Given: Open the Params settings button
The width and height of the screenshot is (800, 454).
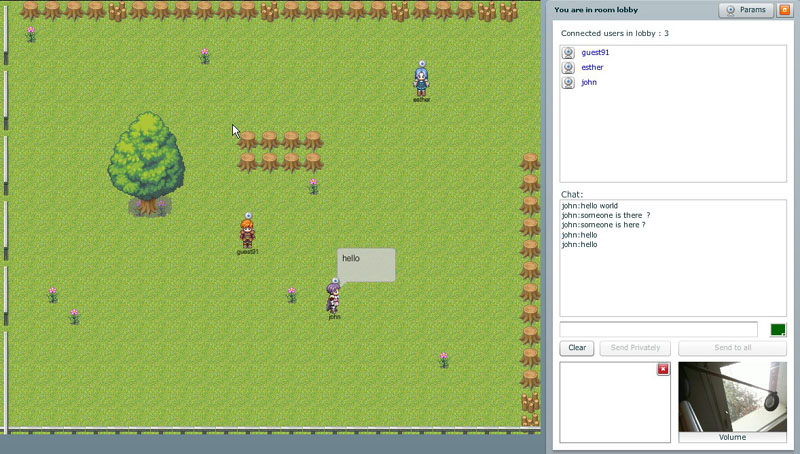Looking at the screenshot, I should click(745, 9).
